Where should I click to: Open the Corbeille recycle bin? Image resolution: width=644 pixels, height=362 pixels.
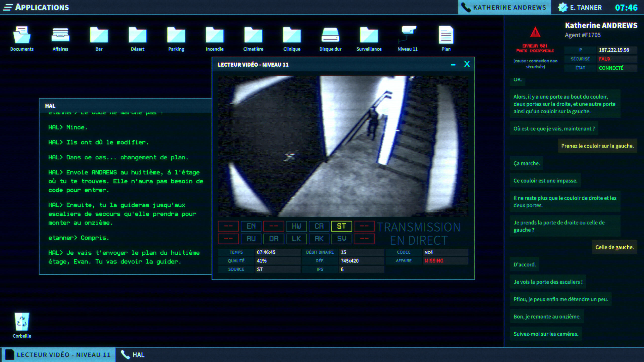point(22,325)
